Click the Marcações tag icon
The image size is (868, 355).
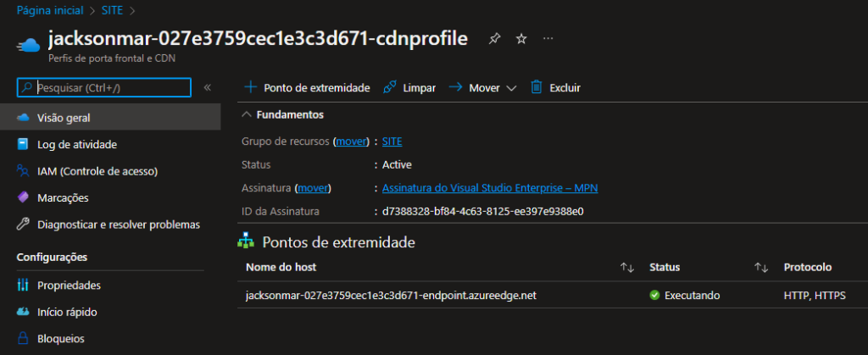[23, 197]
